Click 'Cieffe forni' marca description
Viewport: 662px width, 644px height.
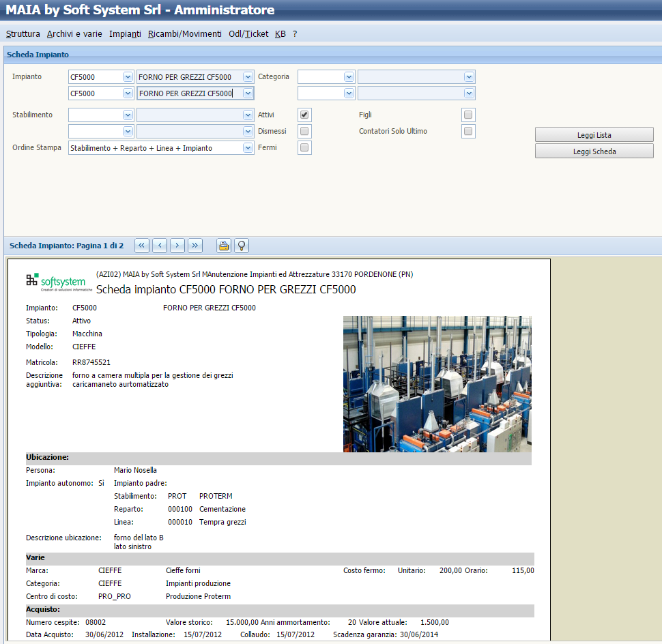tap(183, 570)
